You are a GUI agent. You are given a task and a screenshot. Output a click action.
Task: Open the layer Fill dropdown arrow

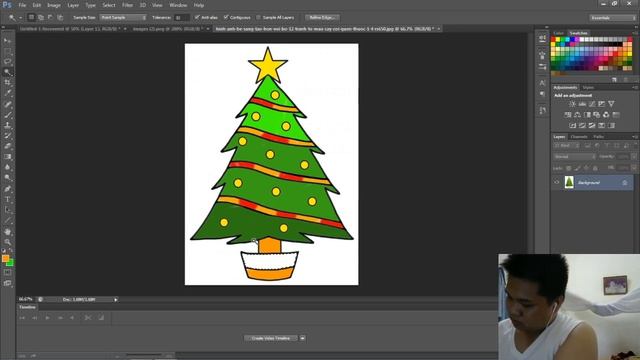click(x=633, y=168)
